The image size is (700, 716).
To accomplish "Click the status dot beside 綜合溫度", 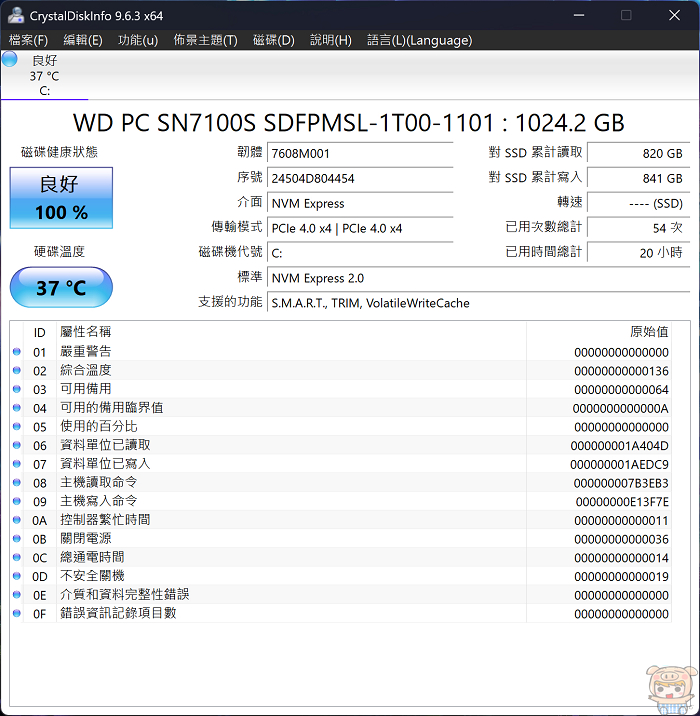I will point(17,371).
